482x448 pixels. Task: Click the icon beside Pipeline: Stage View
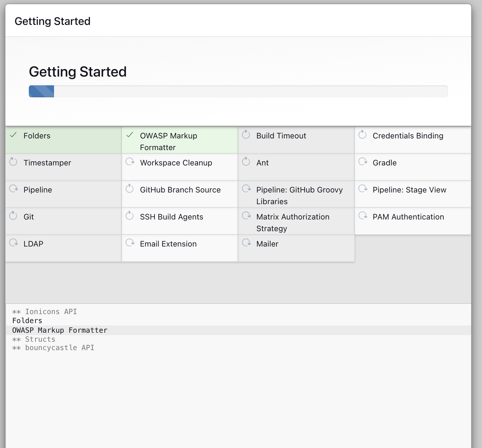click(x=363, y=189)
